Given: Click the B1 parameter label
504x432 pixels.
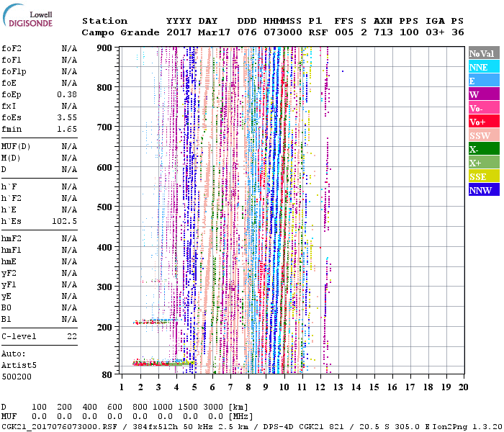Looking at the screenshot, I should 6,319.
